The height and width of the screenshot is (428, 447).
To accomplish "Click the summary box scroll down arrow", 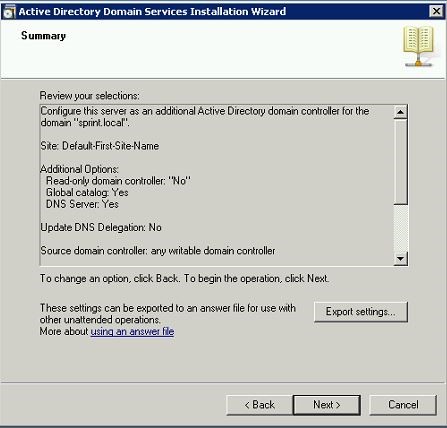I will click(400, 258).
